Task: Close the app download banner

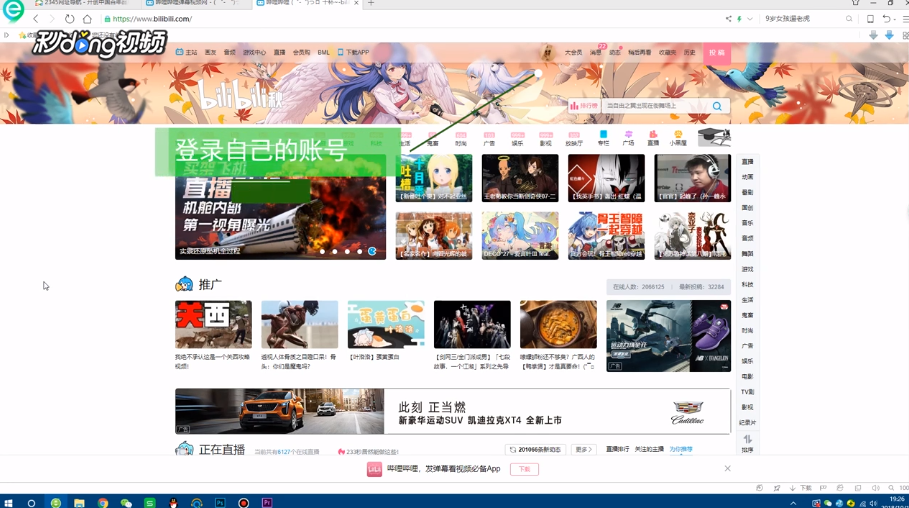Action: (727, 468)
